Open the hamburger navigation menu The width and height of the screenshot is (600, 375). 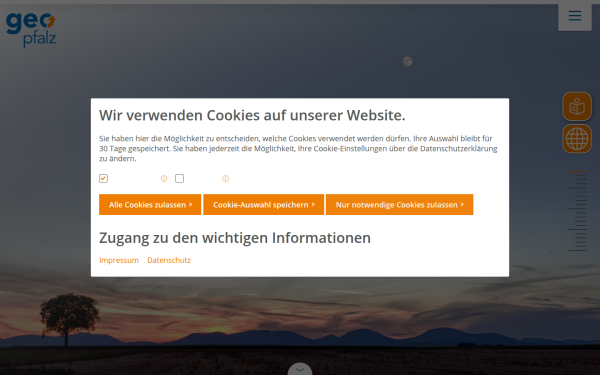click(x=575, y=16)
